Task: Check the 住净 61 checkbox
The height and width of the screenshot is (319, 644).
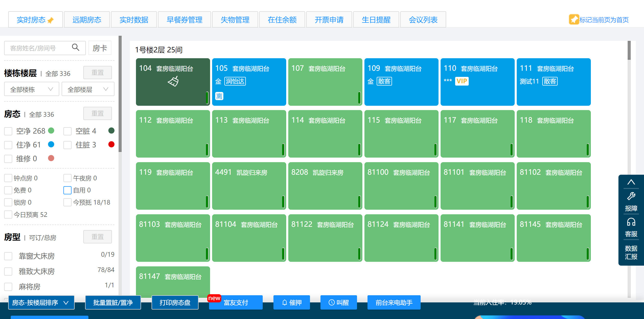Action: [8, 145]
